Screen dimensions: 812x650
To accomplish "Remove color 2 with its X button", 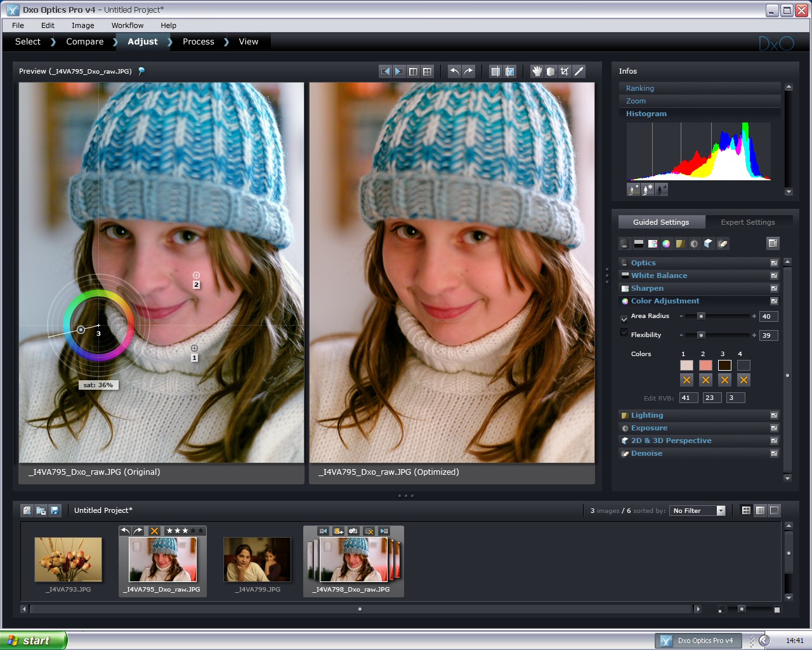I will 705,380.
